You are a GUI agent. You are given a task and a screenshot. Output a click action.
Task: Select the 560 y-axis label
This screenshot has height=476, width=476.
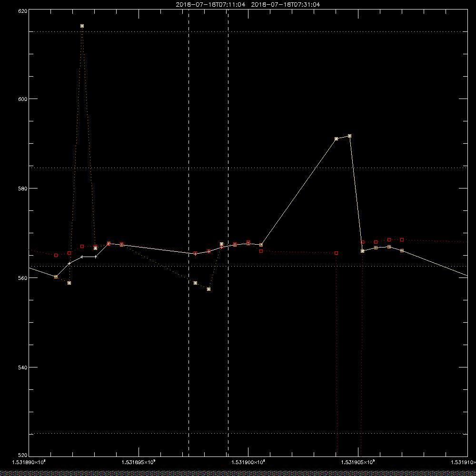pyautogui.click(x=23, y=278)
